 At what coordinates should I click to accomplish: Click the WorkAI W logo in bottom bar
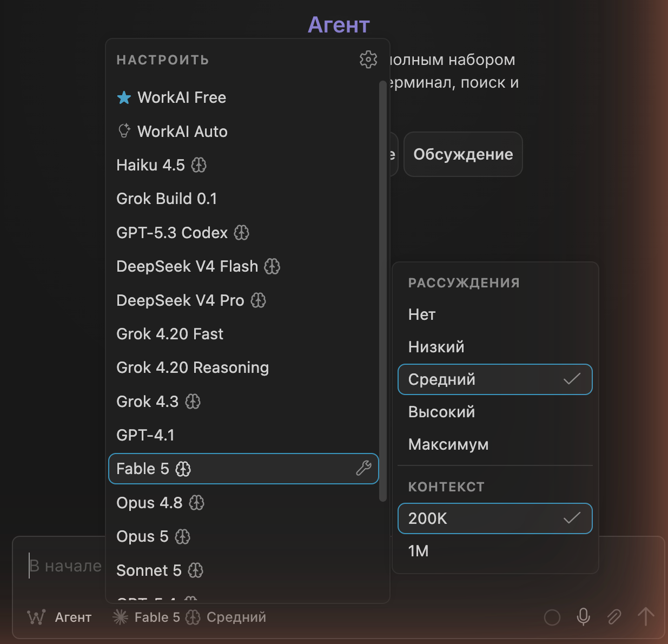coord(36,617)
